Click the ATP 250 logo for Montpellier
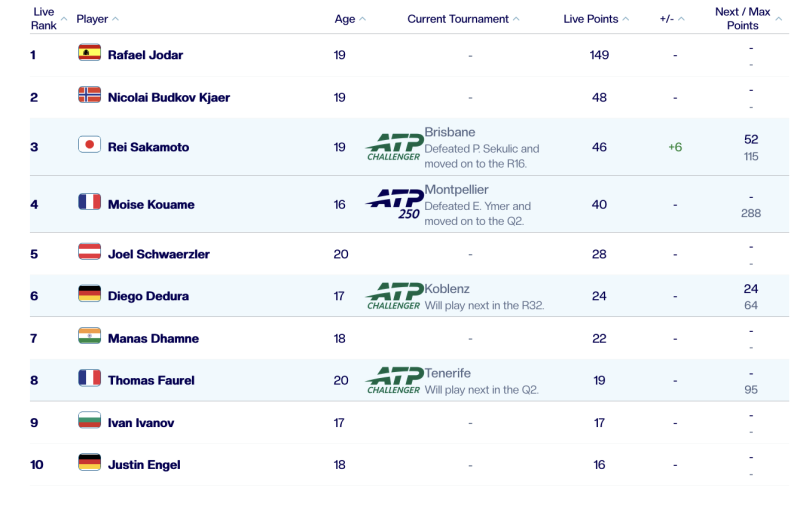This screenshot has width=800, height=512. [x=393, y=204]
